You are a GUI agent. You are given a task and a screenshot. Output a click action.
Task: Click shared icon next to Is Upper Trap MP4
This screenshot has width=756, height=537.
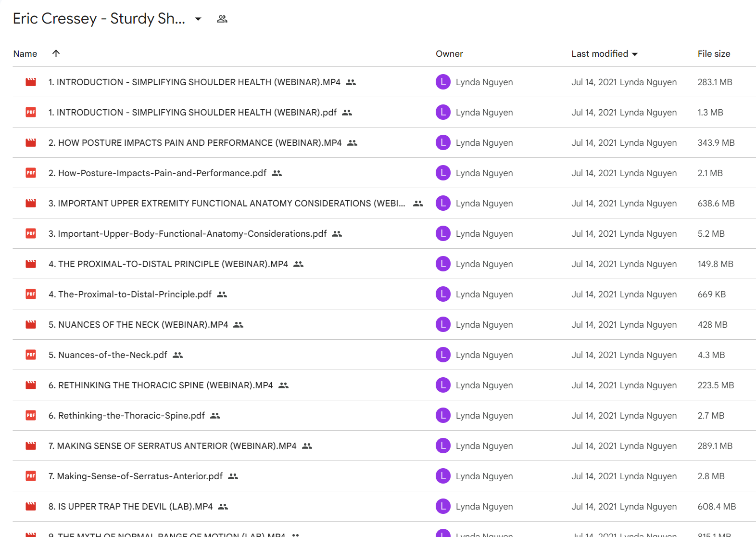(223, 507)
